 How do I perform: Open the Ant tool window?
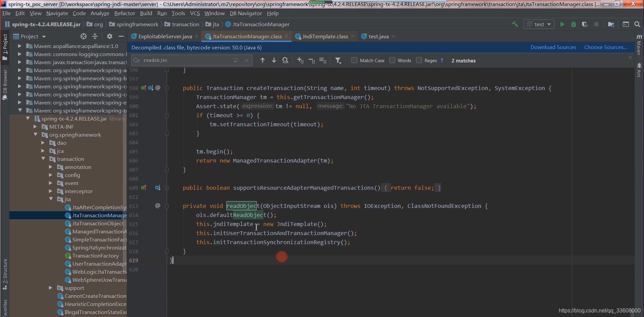[x=639, y=70]
